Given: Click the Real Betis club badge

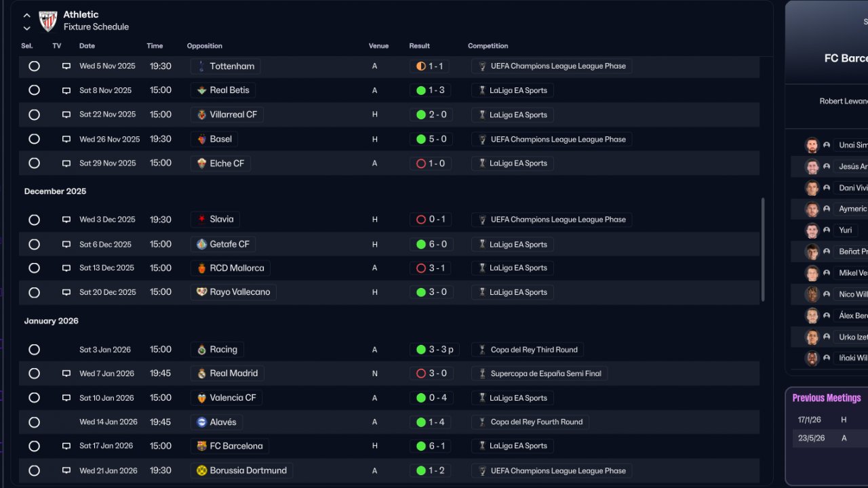Looking at the screenshot, I should (201, 90).
